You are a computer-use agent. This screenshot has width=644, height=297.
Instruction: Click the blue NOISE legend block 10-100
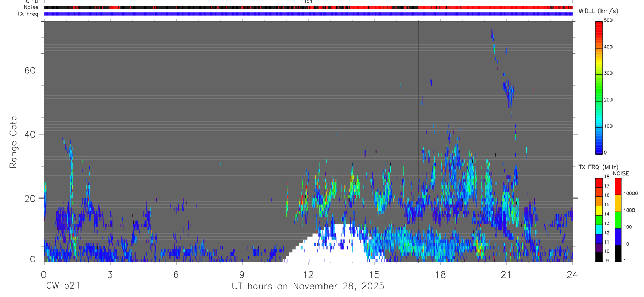pyautogui.click(x=618, y=237)
